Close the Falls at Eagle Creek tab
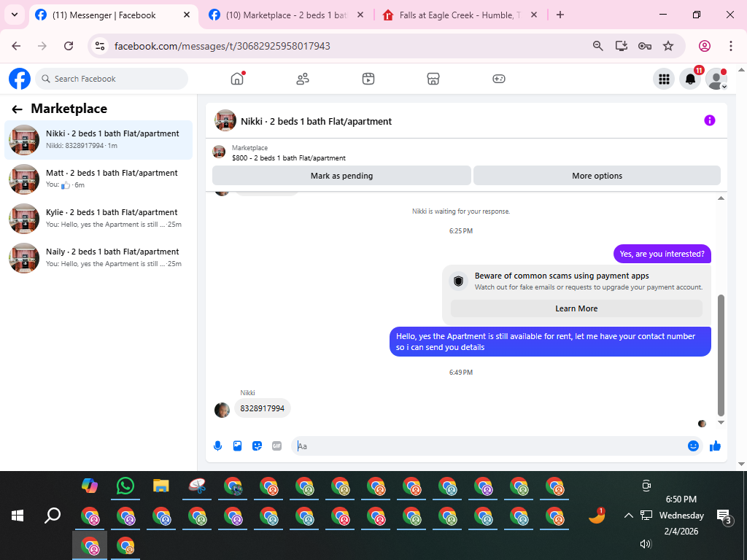 [x=534, y=15]
